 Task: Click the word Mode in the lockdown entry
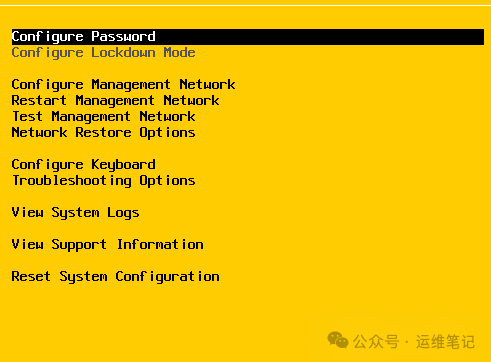[x=179, y=53]
